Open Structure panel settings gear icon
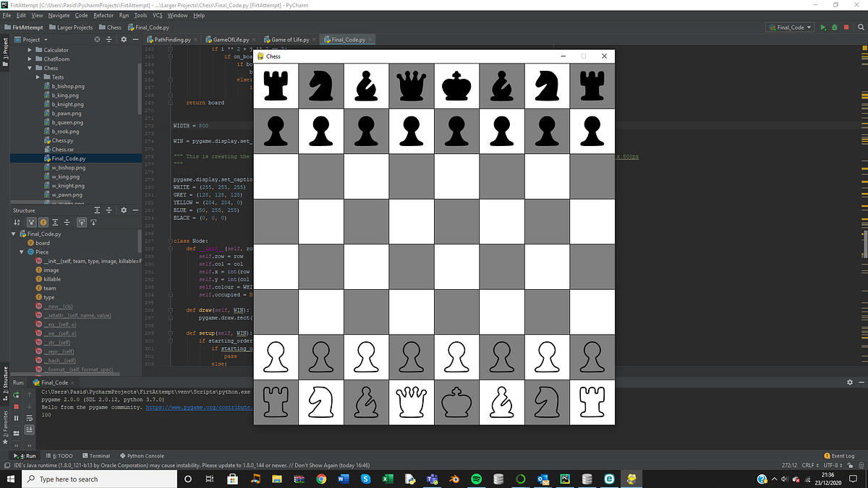 coord(124,210)
